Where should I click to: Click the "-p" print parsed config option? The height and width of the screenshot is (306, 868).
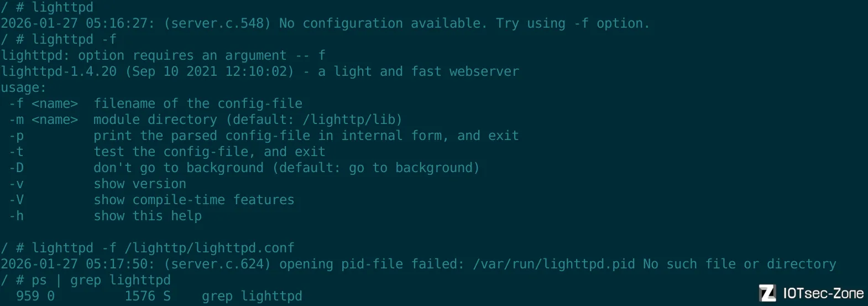pyautogui.click(x=17, y=136)
